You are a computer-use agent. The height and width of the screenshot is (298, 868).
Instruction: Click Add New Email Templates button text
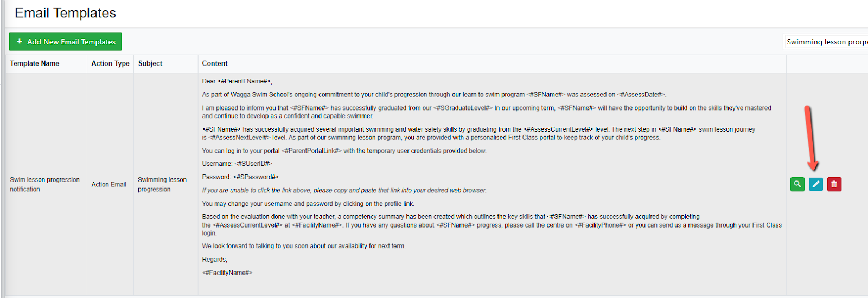[72, 42]
